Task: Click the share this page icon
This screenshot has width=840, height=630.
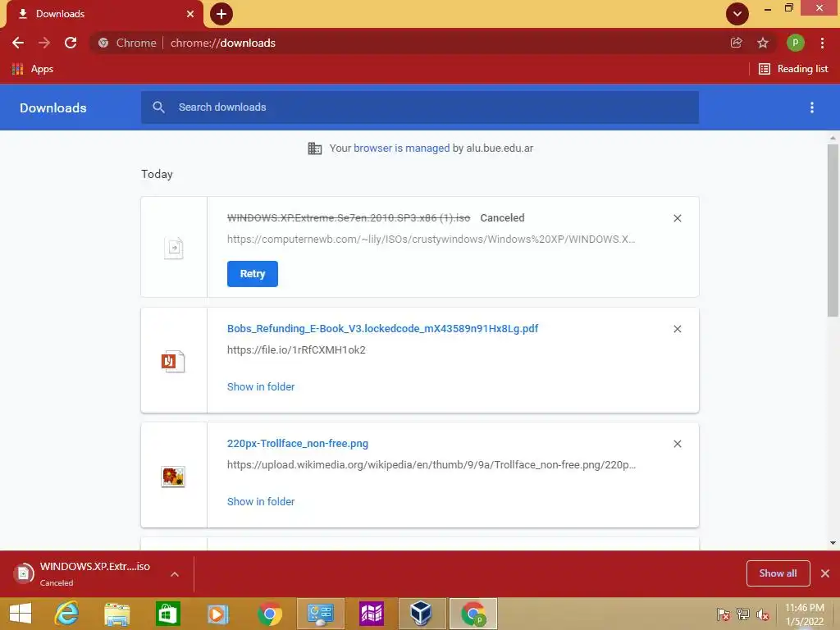Action: pos(736,43)
